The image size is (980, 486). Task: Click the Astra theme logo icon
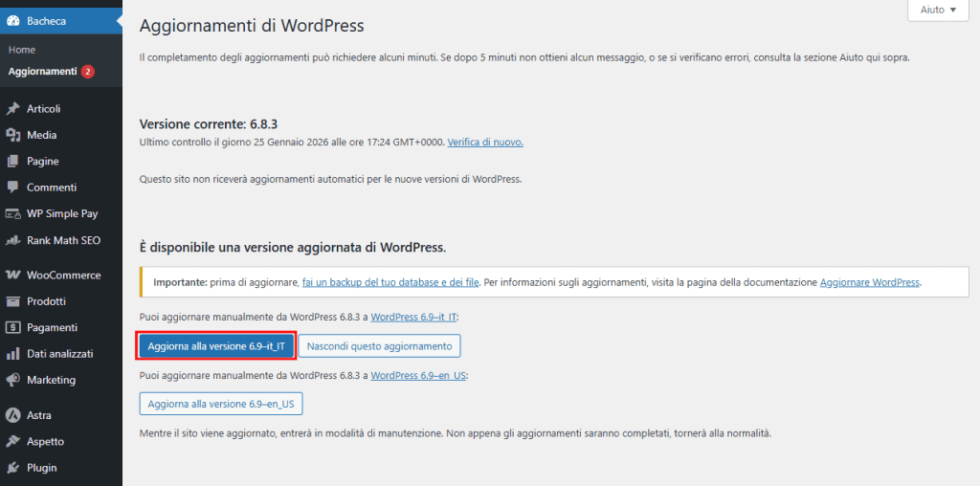[12, 415]
